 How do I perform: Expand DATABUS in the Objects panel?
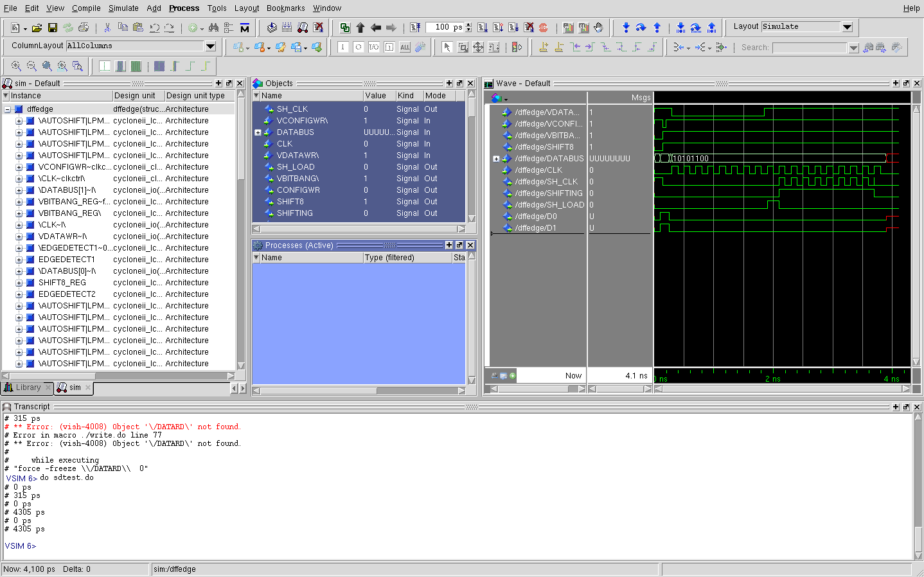[258, 132]
